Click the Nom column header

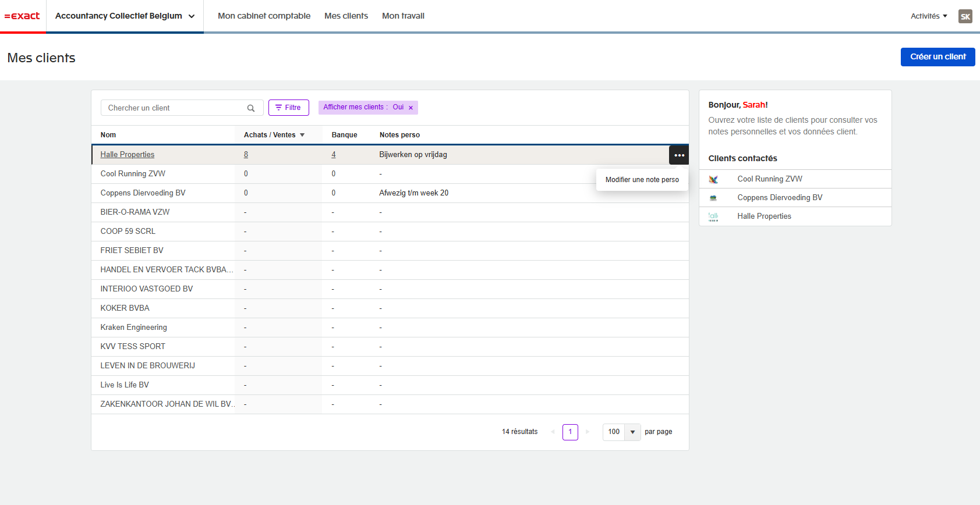108,135
